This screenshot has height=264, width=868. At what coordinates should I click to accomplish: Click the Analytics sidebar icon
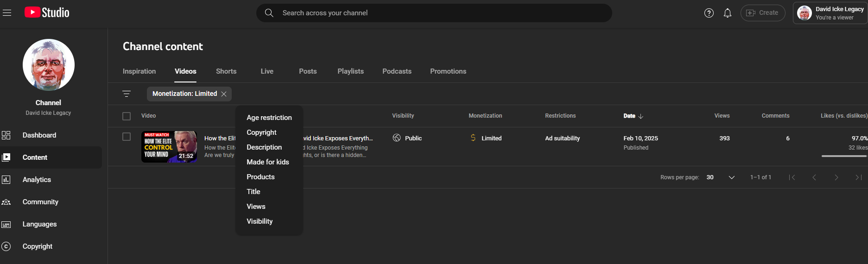tap(6, 180)
